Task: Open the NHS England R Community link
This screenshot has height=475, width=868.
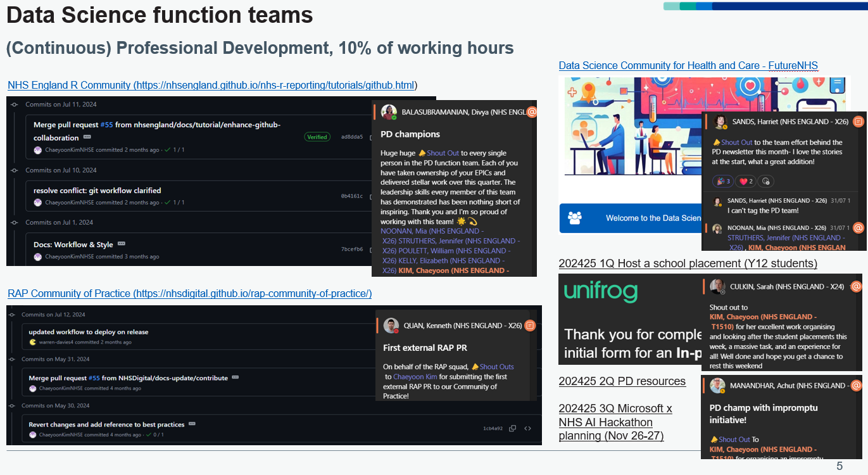Action: point(213,85)
